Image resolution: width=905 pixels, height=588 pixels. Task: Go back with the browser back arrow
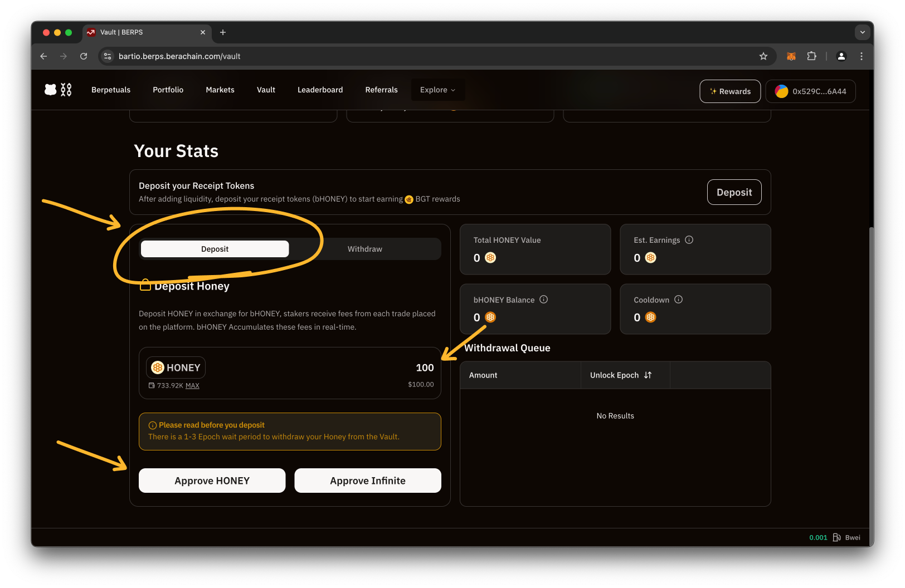[43, 56]
